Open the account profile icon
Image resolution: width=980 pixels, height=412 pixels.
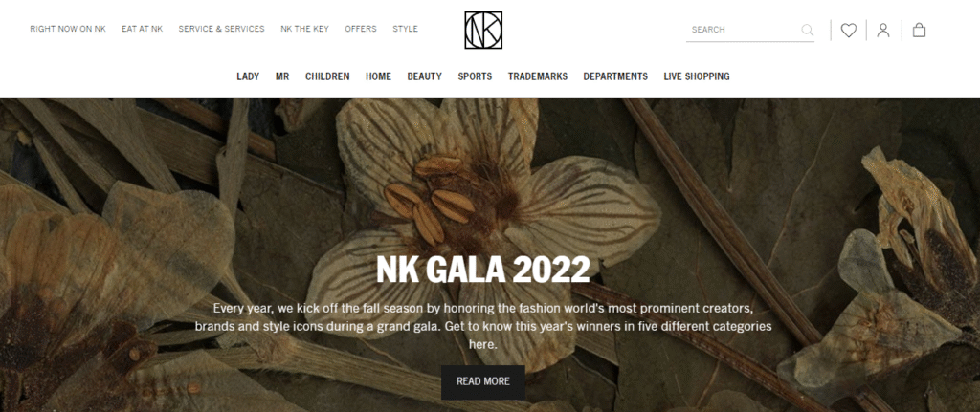point(883,30)
